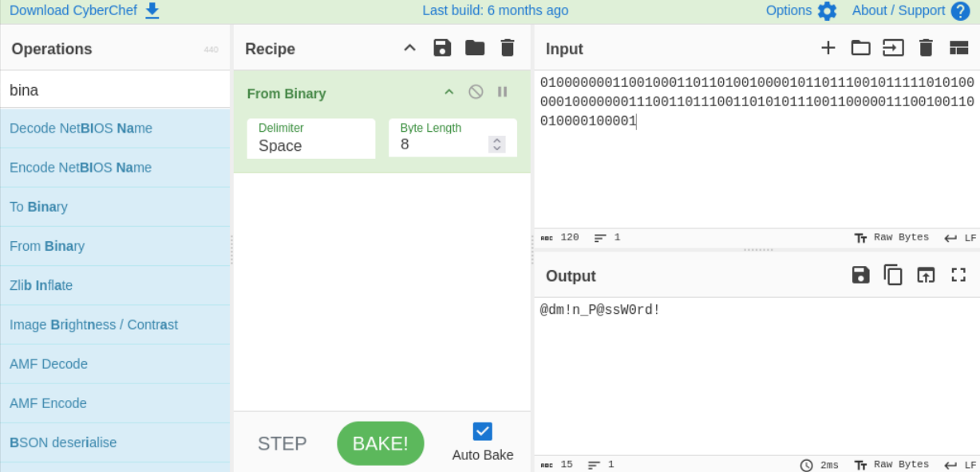Reset the pane layout
980x472 pixels.
point(958,48)
